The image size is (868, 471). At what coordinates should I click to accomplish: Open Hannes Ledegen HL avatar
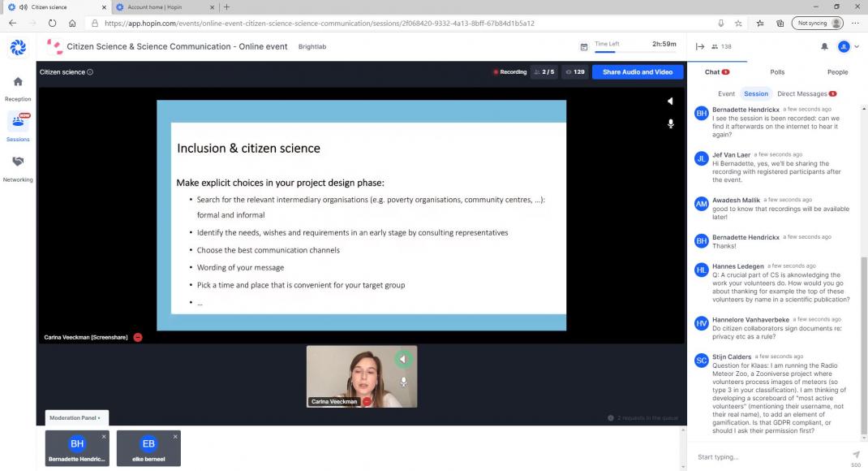[702, 270]
